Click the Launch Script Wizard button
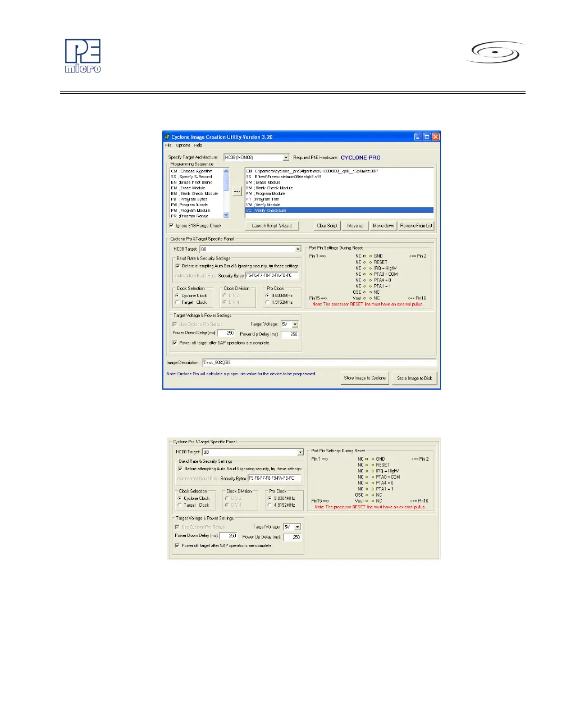The height and width of the screenshot is (728, 566). (272, 226)
